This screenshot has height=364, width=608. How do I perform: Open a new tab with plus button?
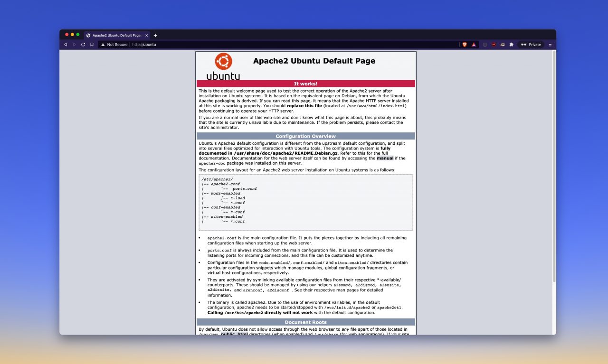tap(155, 36)
